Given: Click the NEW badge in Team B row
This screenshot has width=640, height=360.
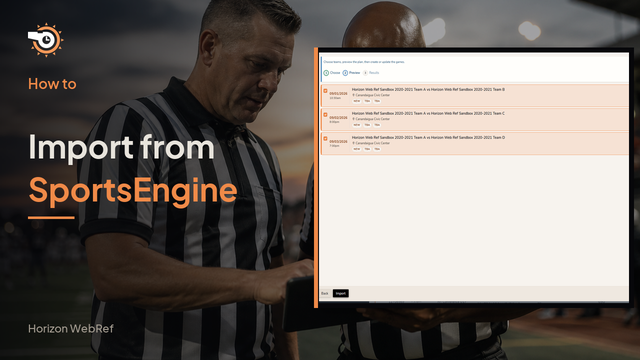Looking at the screenshot, I should point(357,101).
